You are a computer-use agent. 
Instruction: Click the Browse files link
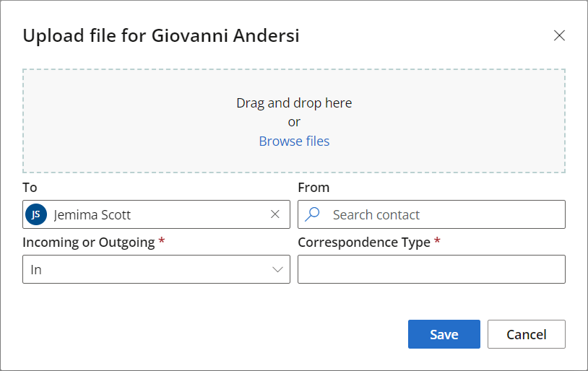tap(294, 141)
